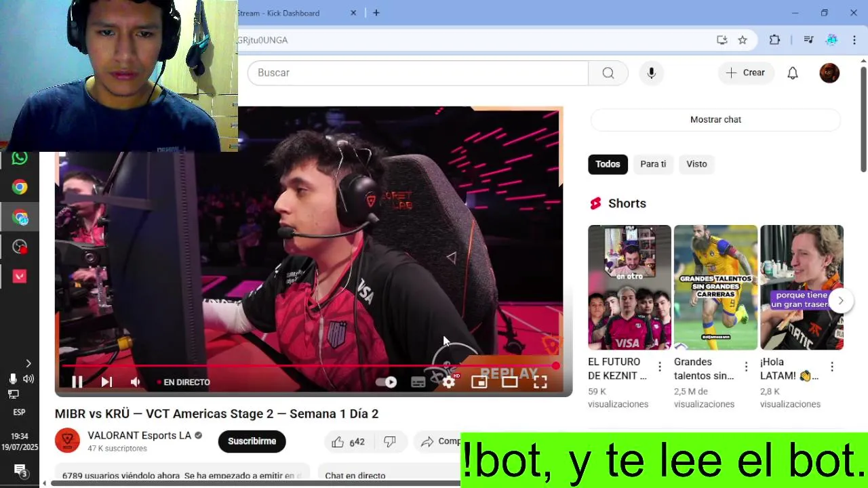Click the Suscribirme button

(252, 441)
